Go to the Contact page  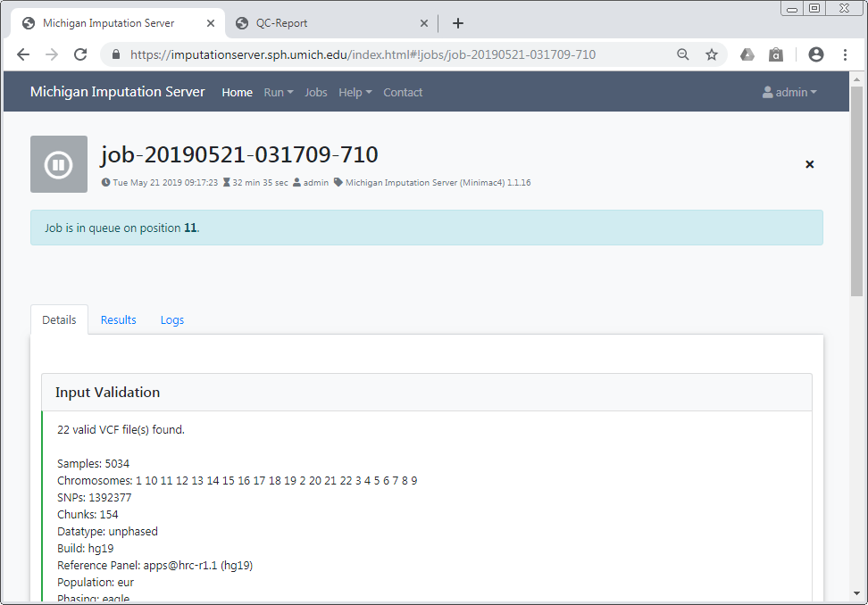pos(403,92)
